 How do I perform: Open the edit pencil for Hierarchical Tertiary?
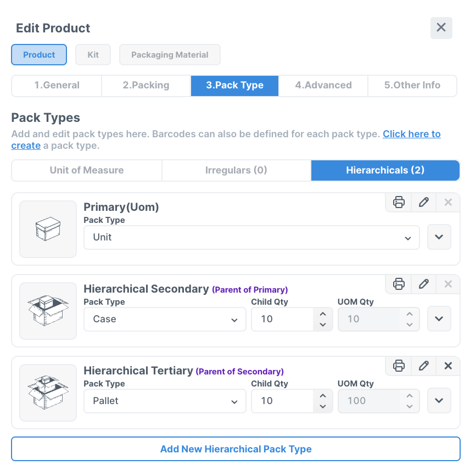click(x=423, y=366)
